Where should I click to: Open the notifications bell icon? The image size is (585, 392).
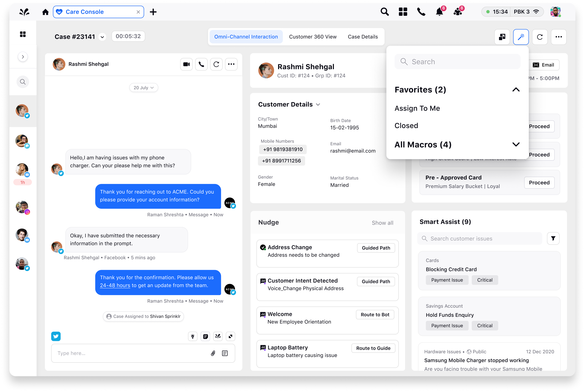439,12
